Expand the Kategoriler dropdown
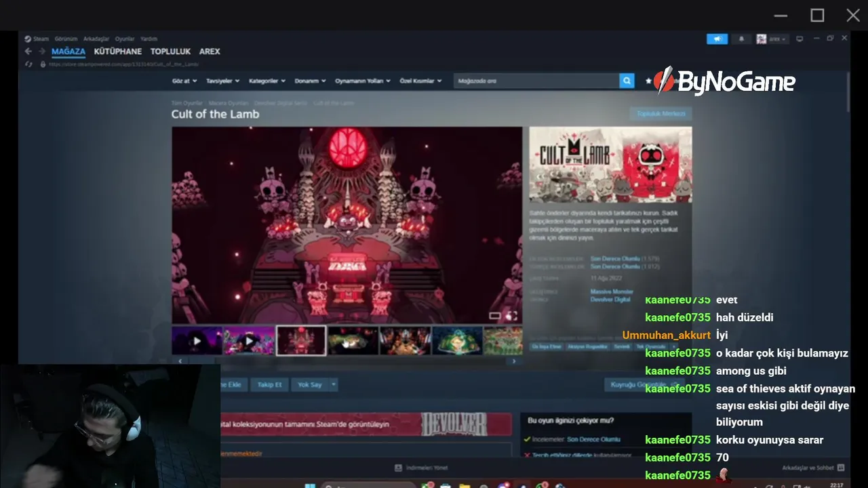 [267, 81]
